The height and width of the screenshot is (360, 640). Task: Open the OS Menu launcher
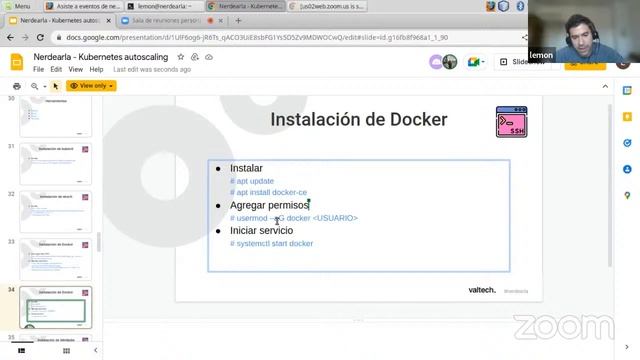(17, 6)
